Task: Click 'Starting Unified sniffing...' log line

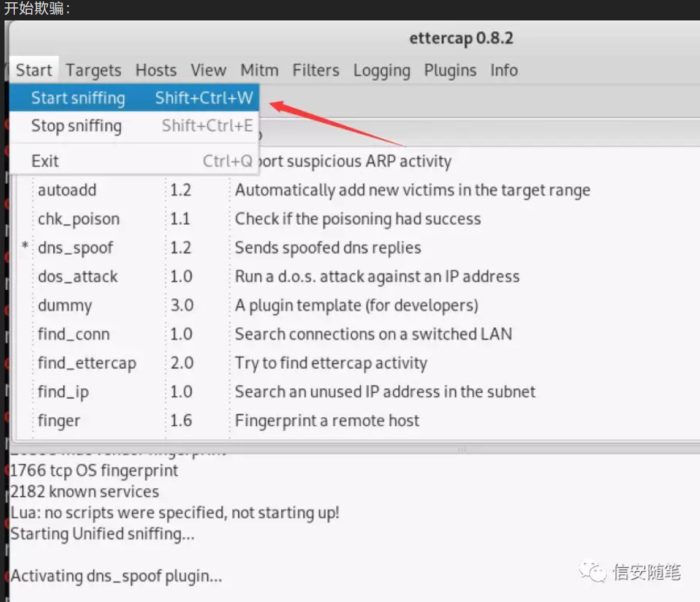Action: pyautogui.click(x=102, y=534)
